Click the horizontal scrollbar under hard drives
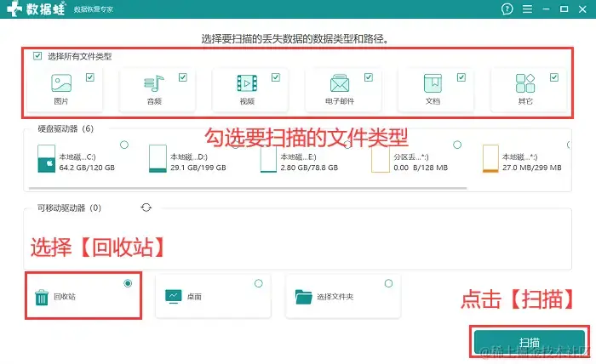 [248, 188]
